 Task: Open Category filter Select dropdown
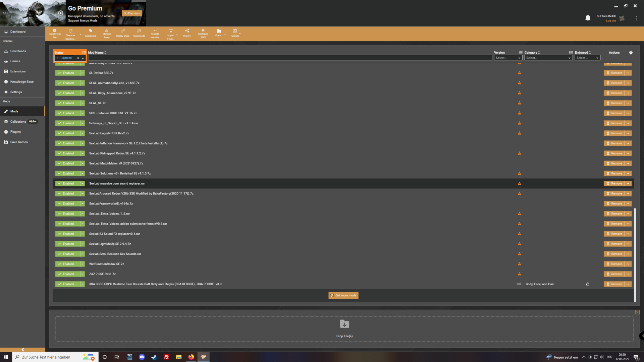[548, 58]
